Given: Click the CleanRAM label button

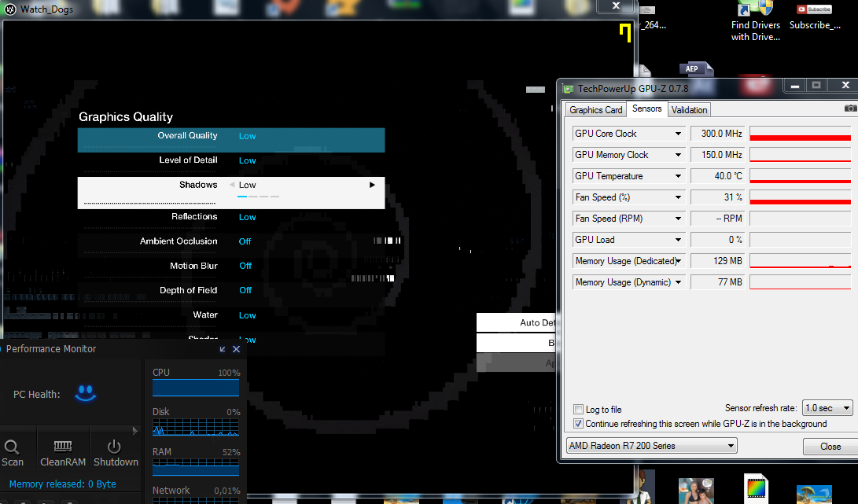Looking at the screenshot, I should tap(63, 462).
